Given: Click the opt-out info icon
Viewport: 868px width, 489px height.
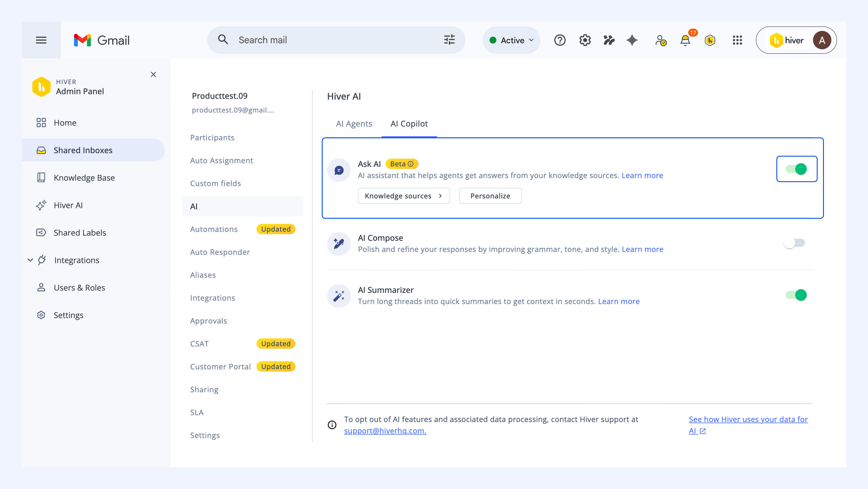Looking at the screenshot, I should (332, 425).
